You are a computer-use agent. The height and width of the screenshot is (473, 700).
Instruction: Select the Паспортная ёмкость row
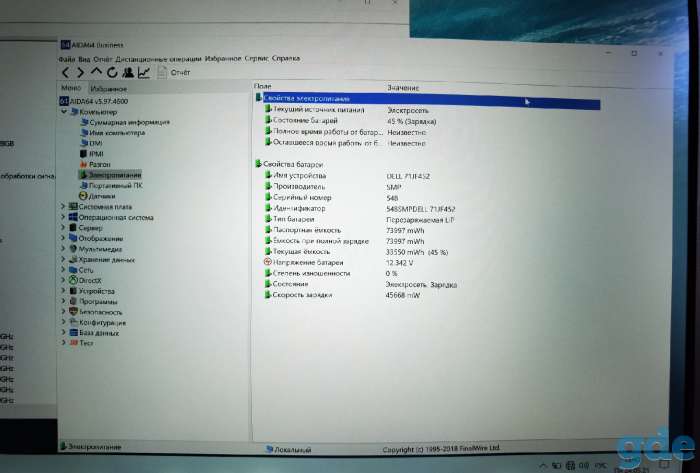pos(344,230)
